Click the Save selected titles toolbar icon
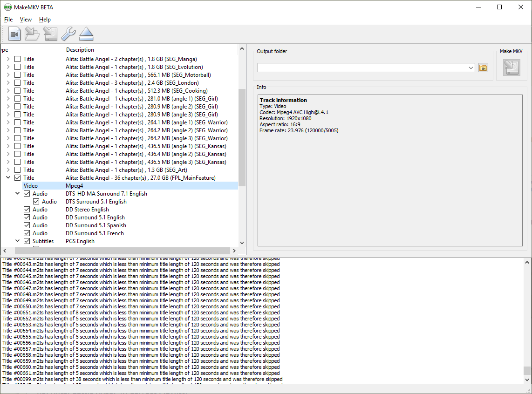Screen dimensions: 532x394 [50, 34]
